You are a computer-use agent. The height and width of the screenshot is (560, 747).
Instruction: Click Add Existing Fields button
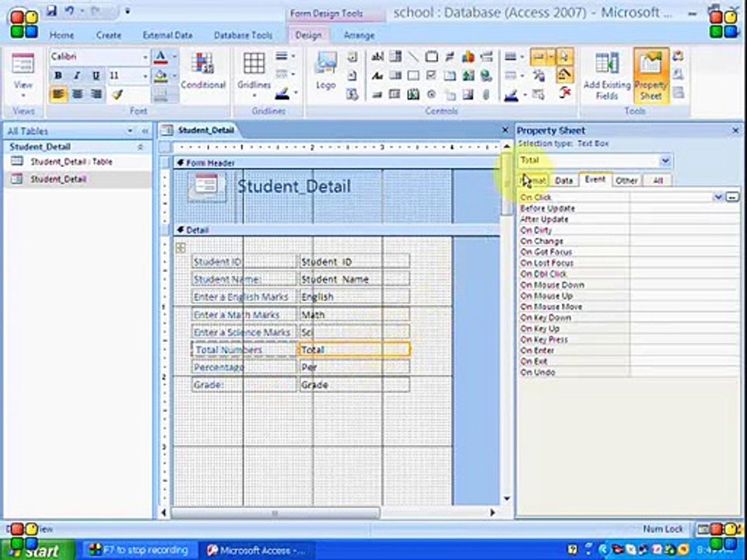pos(607,76)
